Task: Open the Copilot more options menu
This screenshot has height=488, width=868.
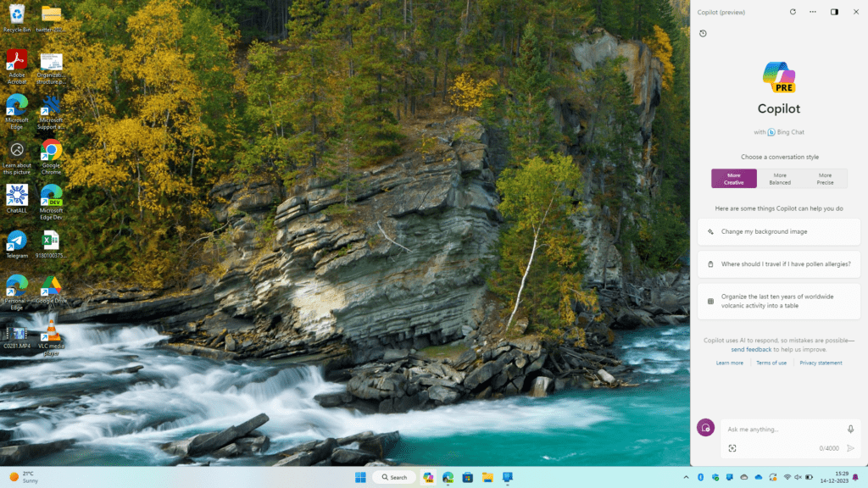Action: (811, 12)
